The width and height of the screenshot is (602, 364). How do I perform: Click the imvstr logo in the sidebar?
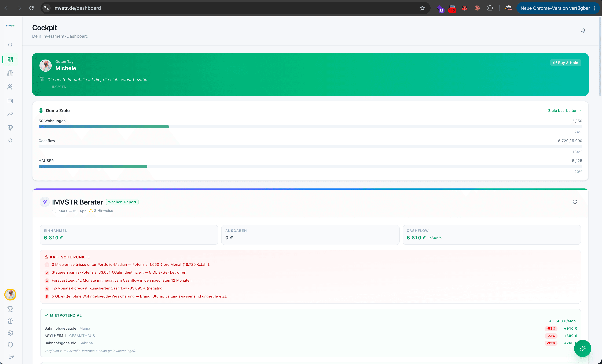pyautogui.click(x=10, y=25)
